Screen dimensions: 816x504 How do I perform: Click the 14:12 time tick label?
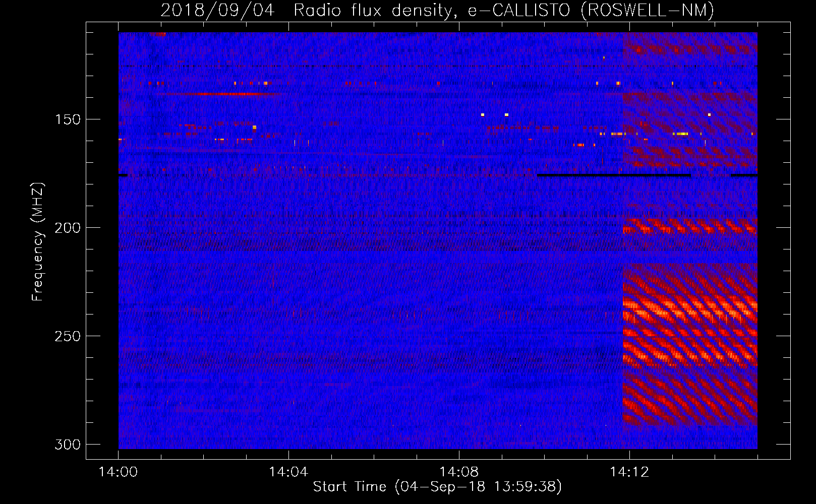coord(629,472)
